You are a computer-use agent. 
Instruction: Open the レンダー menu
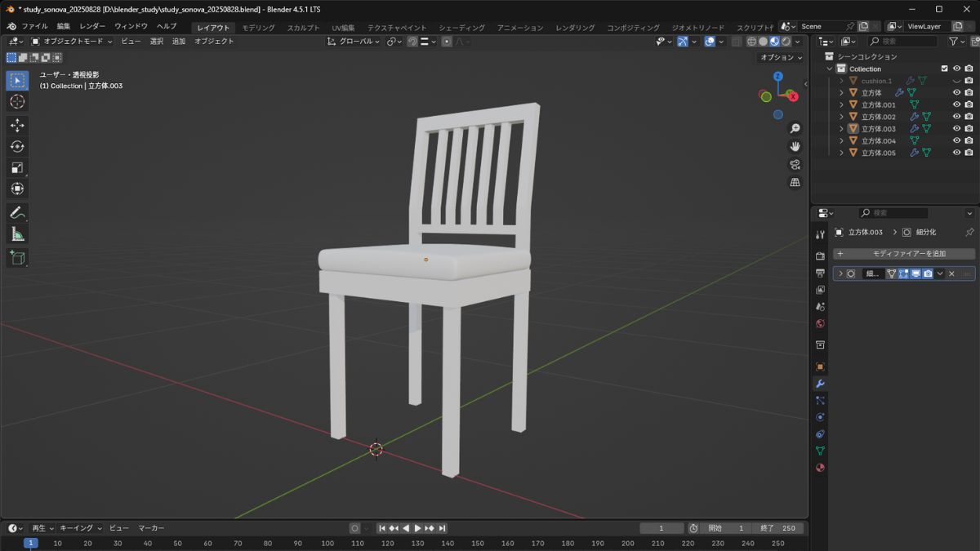coord(91,25)
